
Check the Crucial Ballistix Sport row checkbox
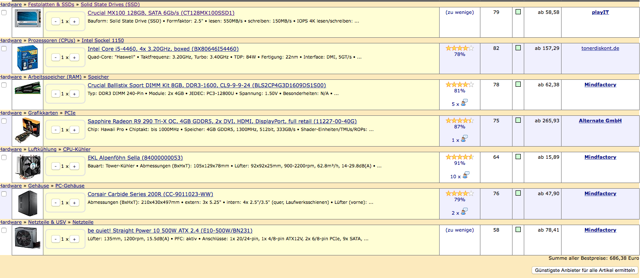(x=4, y=85)
